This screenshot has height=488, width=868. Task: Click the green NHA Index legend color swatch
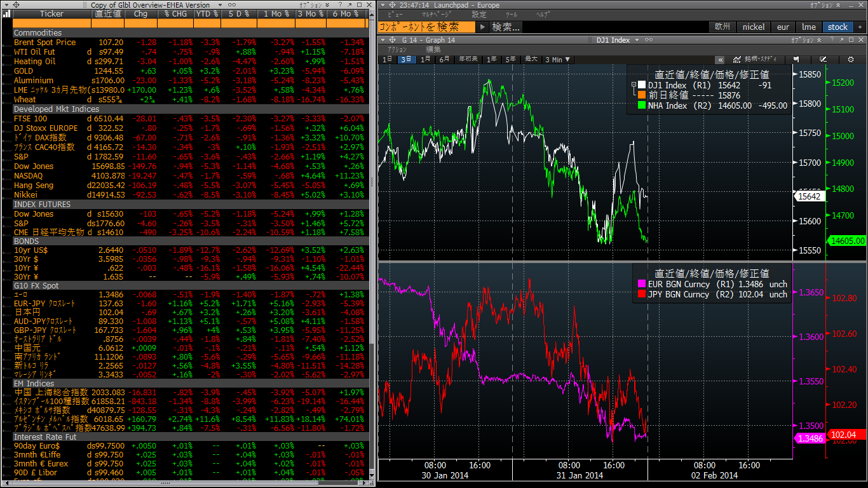pos(641,105)
